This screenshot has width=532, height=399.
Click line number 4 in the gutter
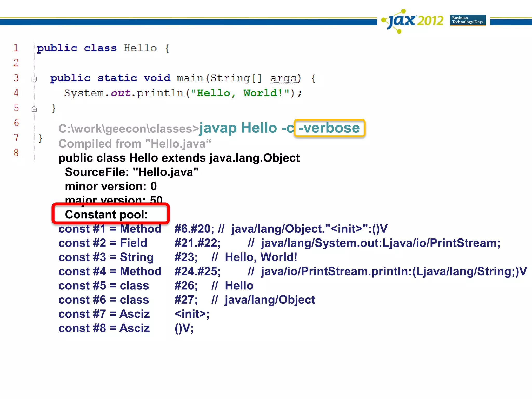[16, 93]
